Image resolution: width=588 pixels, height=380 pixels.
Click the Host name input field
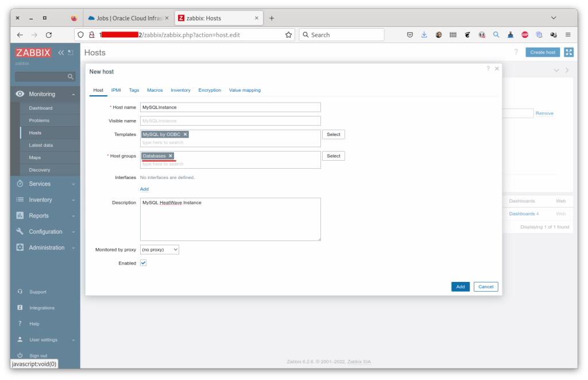click(230, 107)
